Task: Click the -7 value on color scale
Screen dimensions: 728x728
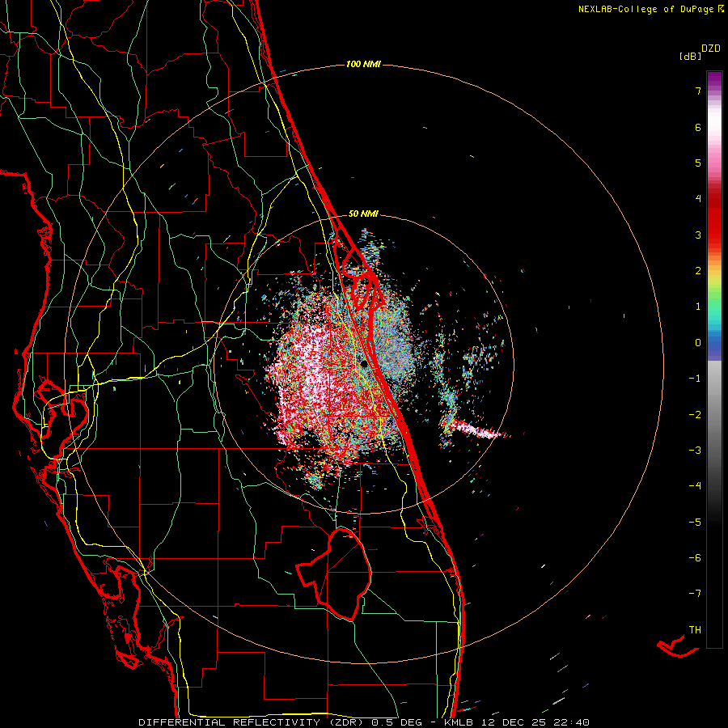Action: click(695, 594)
